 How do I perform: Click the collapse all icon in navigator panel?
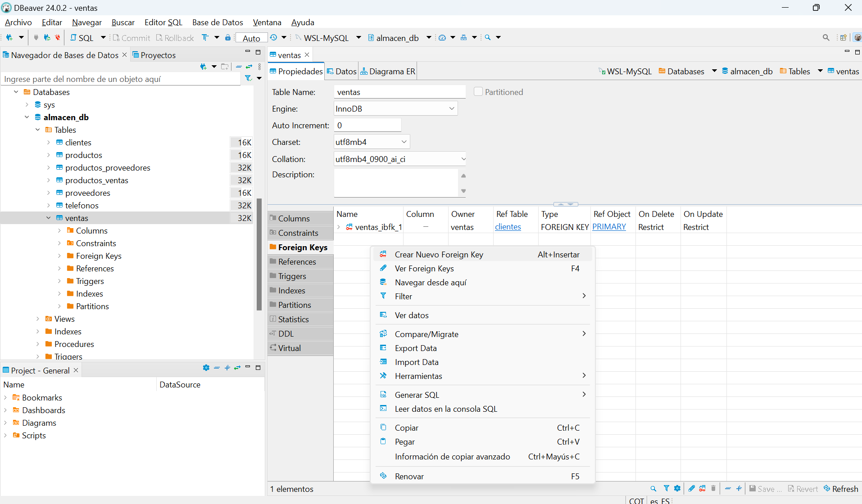239,67
